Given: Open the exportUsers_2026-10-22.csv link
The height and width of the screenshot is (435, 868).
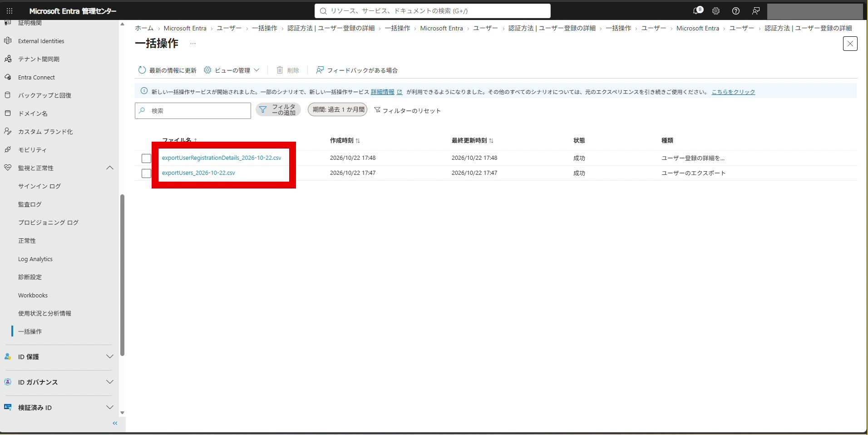Looking at the screenshot, I should (x=198, y=173).
